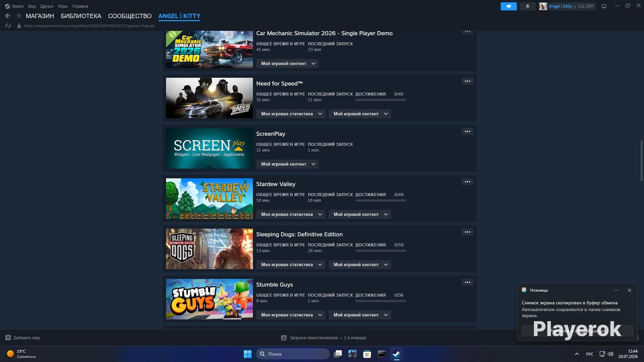Open the terminal icon on the taskbar

coord(382,354)
